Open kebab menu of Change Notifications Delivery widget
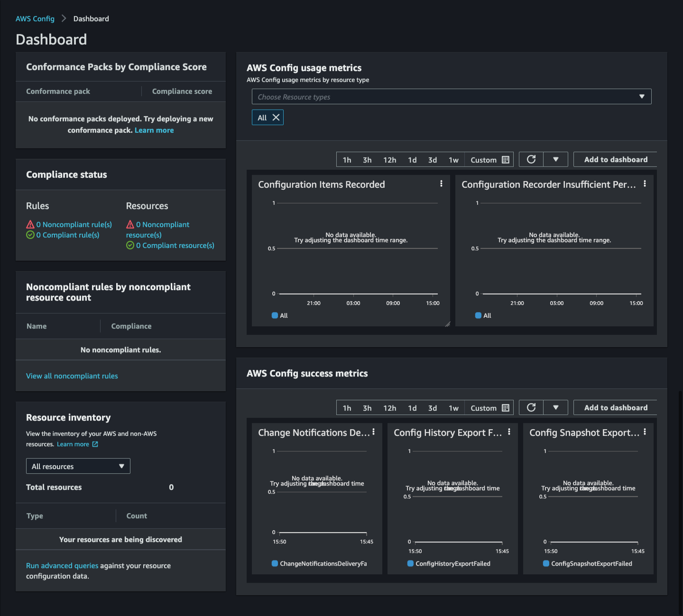The width and height of the screenshot is (683, 616). pyautogui.click(x=374, y=432)
